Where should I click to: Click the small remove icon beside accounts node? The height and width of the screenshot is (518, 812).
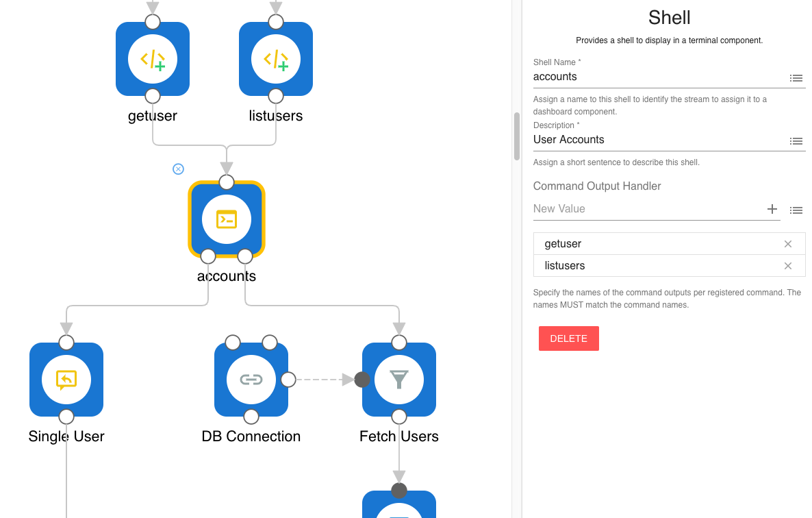click(x=178, y=169)
